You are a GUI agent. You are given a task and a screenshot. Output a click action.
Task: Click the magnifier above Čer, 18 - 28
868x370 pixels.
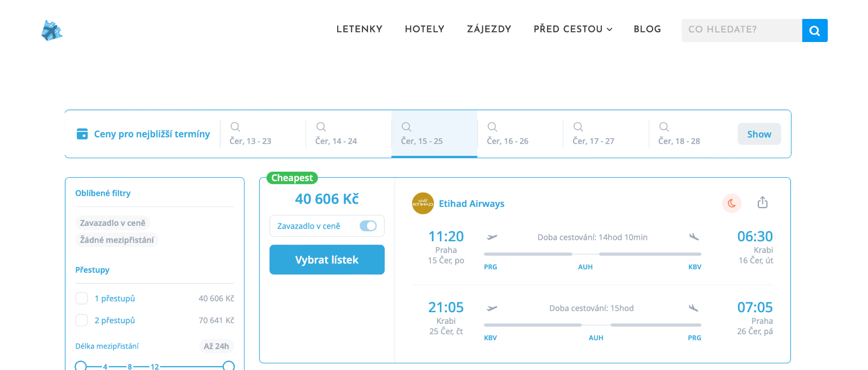tap(664, 127)
